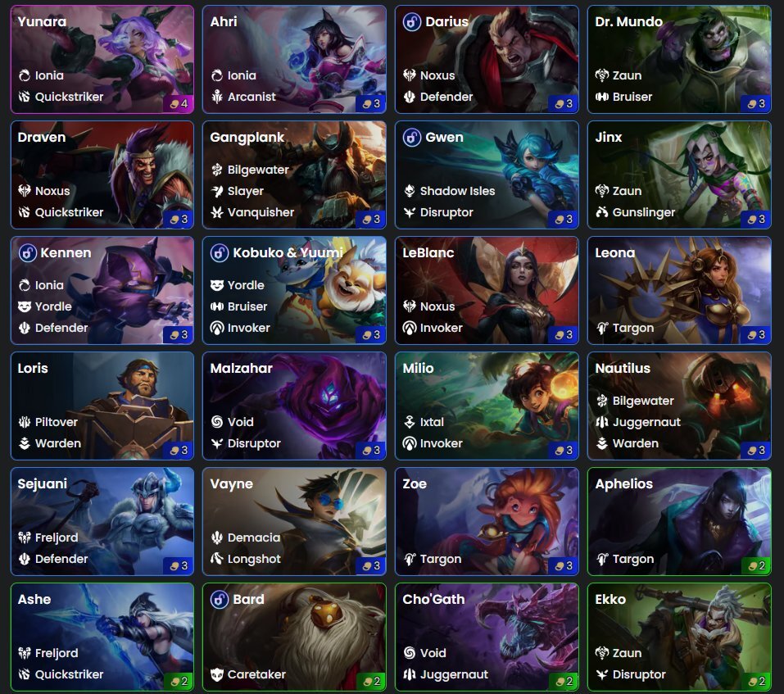The width and height of the screenshot is (784, 694).
Task: Click Bard's Caretaker trait icon
Action: [x=217, y=674]
